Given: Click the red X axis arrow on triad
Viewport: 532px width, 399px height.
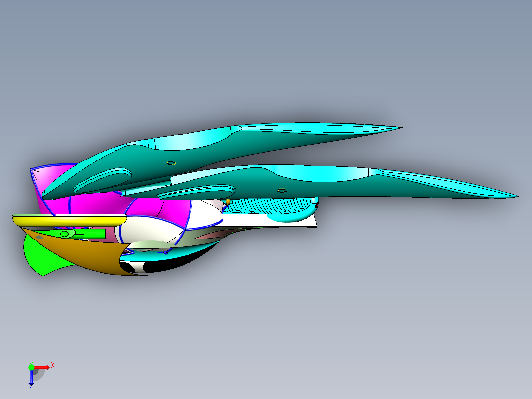Looking at the screenshot, I should point(44,367).
